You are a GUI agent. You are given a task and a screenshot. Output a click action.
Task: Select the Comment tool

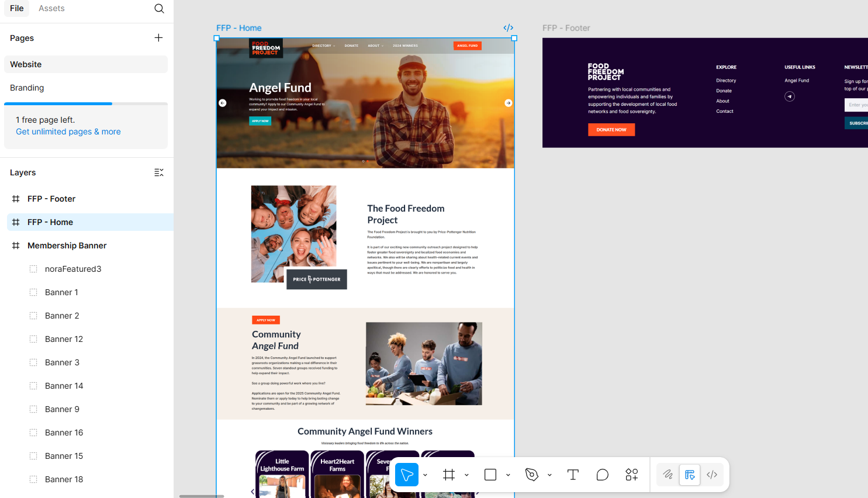coord(602,475)
